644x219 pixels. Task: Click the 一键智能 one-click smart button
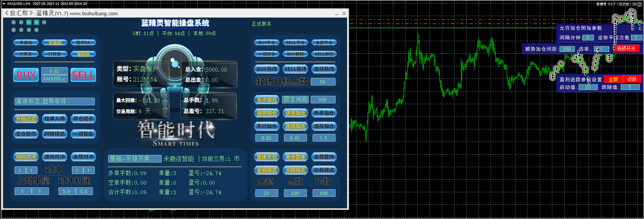(x=83, y=134)
